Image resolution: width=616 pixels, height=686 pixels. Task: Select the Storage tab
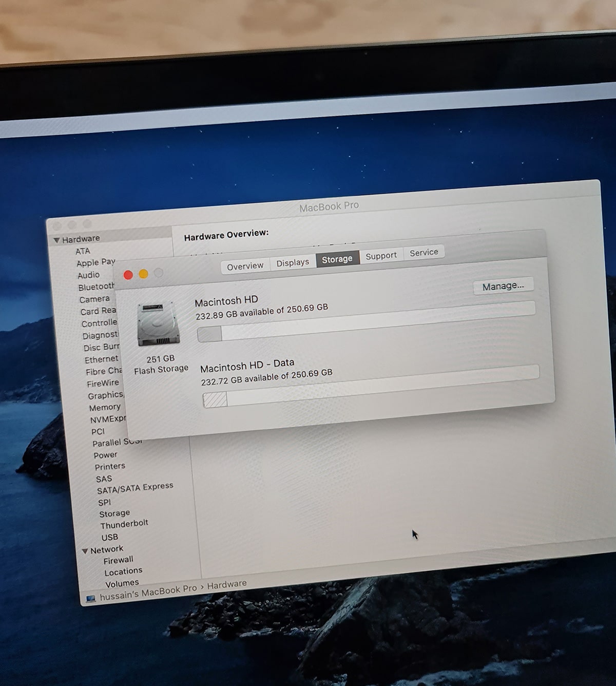[337, 259]
